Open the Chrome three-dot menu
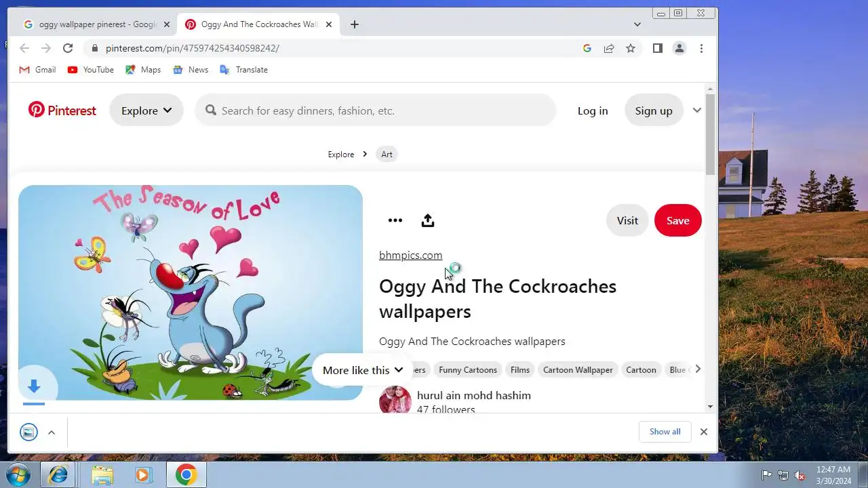868x488 pixels. click(701, 48)
